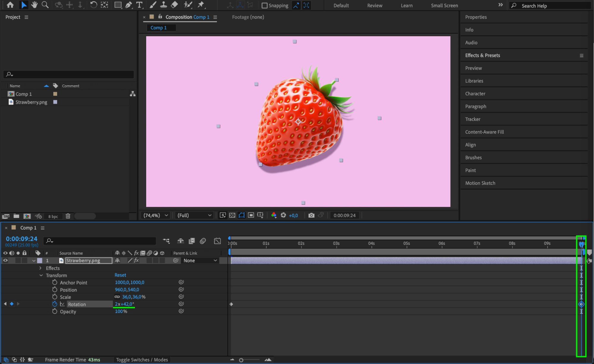The width and height of the screenshot is (594, 364).
Task: Select the Horizontal Type tool
Action: click(x=139, y=5)
